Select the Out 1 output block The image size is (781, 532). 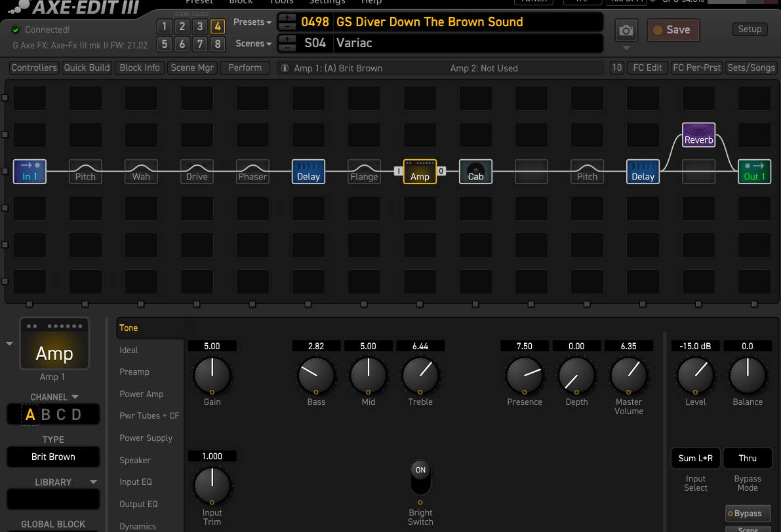[755, 171]
